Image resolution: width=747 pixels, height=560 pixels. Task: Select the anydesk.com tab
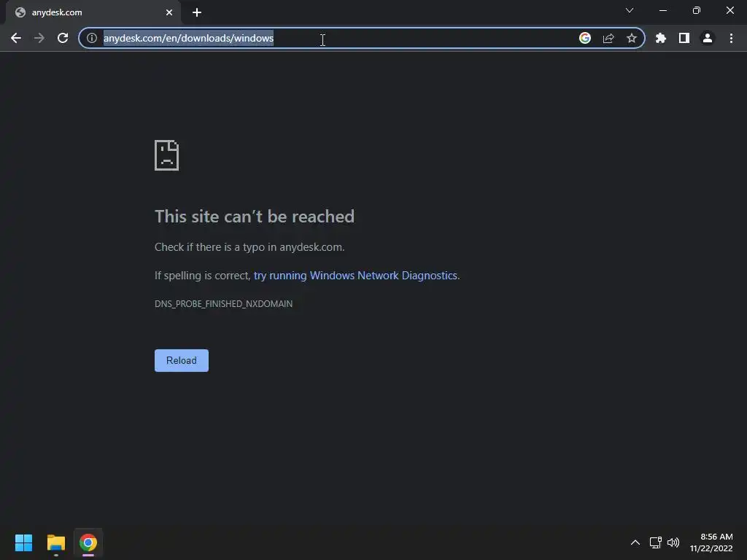click(93, 12)
